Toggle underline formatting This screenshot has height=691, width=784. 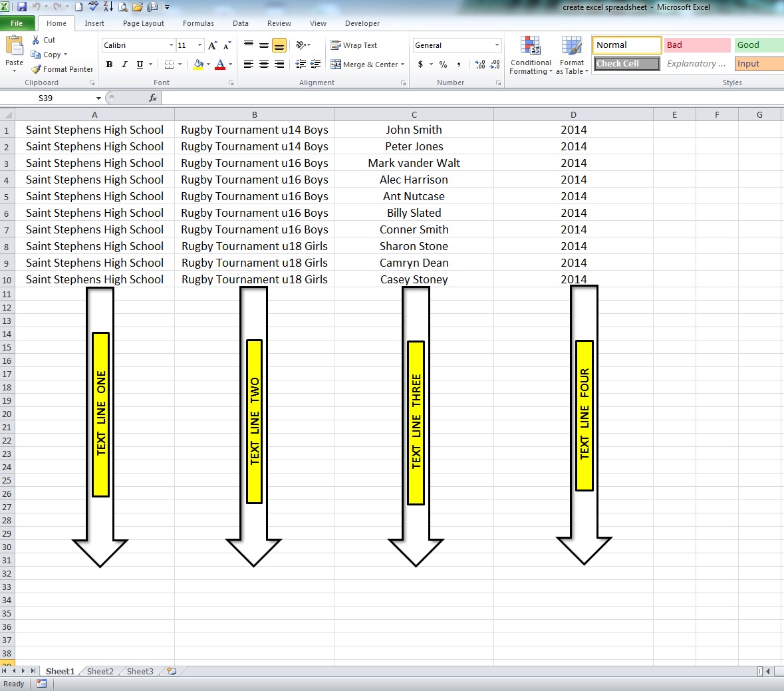tap(139, 65)
